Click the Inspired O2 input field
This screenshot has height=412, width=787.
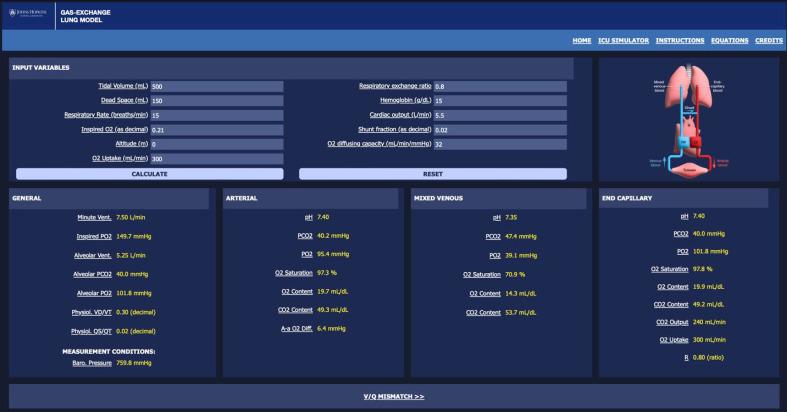(x=216, y=129)
